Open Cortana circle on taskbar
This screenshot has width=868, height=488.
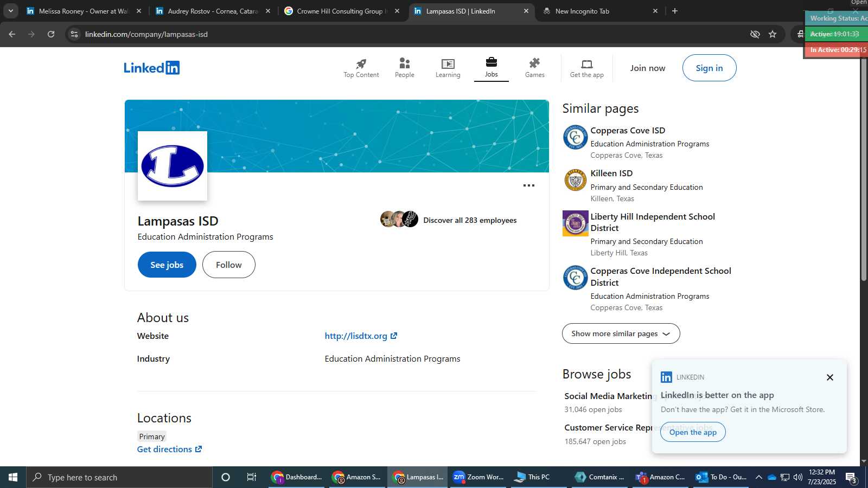[x=226, y=477]
